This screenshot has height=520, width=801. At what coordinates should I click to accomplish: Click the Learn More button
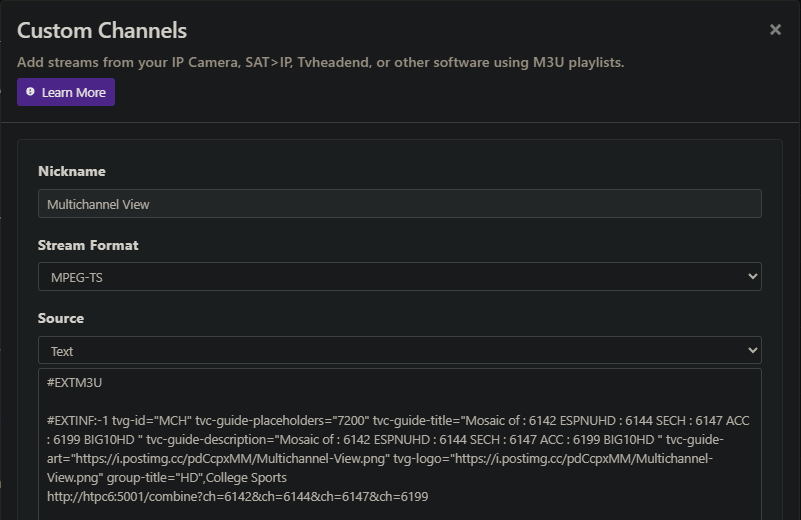tap(66, 92)
